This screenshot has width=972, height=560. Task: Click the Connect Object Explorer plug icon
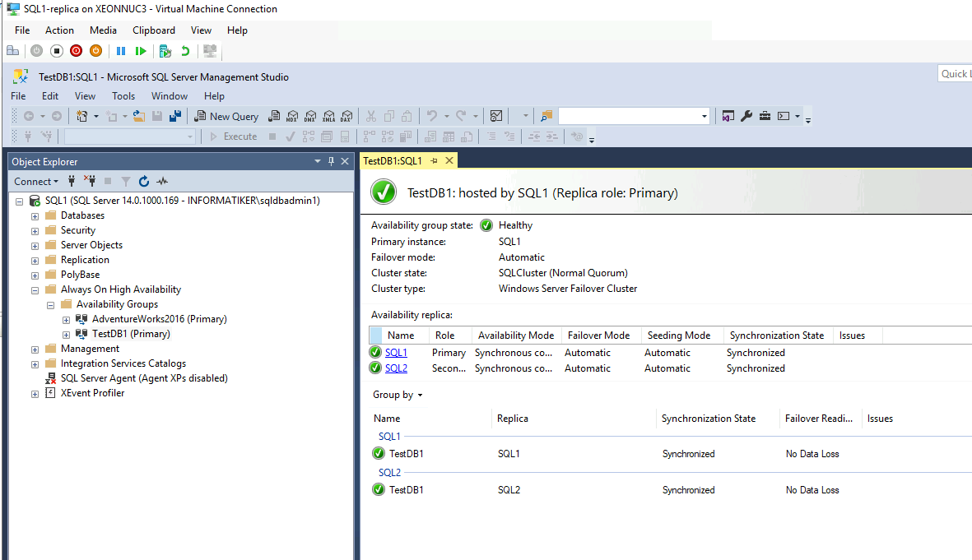72,181
